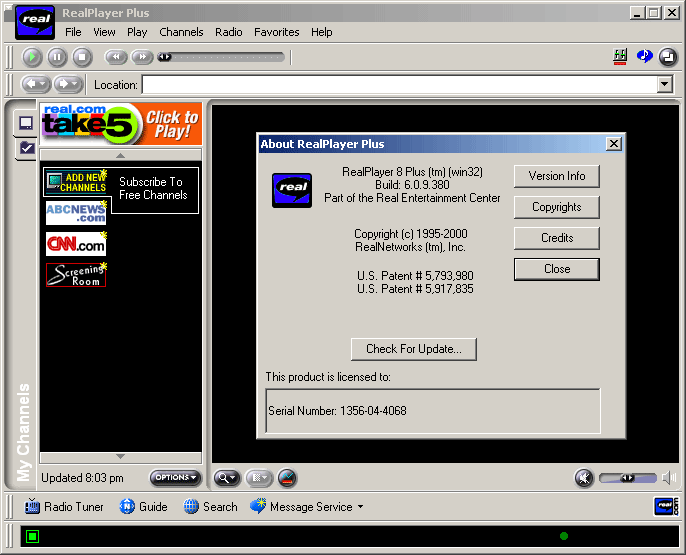Screen dimensions: 686x555
Task: Click the loud speaker icon by the volume slider
Action: (x=669, y=478)
